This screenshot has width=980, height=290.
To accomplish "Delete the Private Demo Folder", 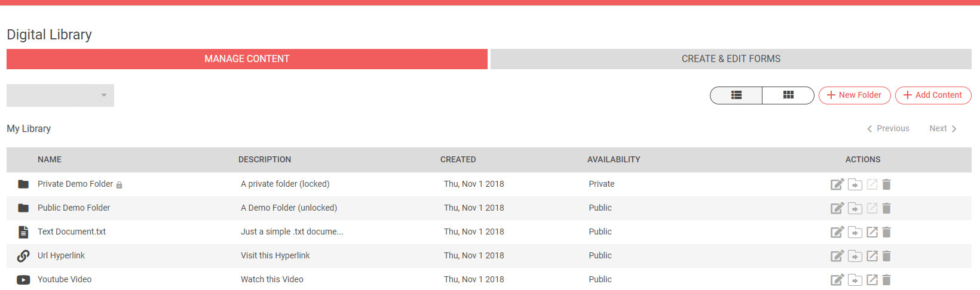I will (x=887, y=184).
